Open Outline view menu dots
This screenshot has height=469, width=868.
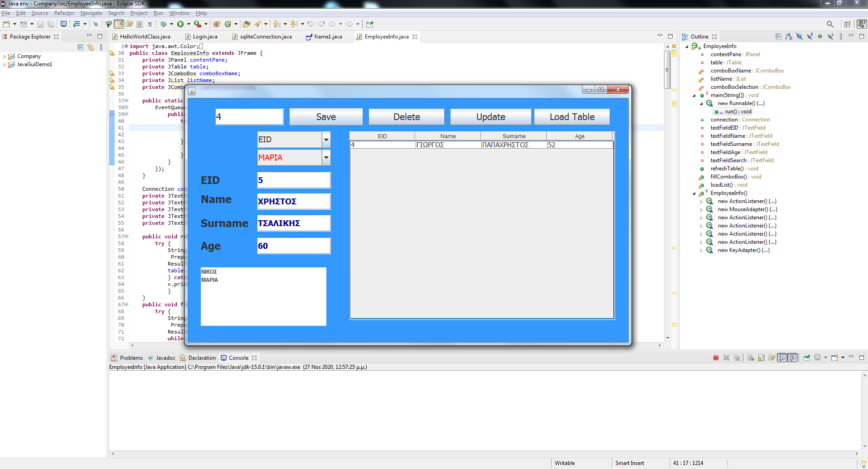(x=841, y=36)
